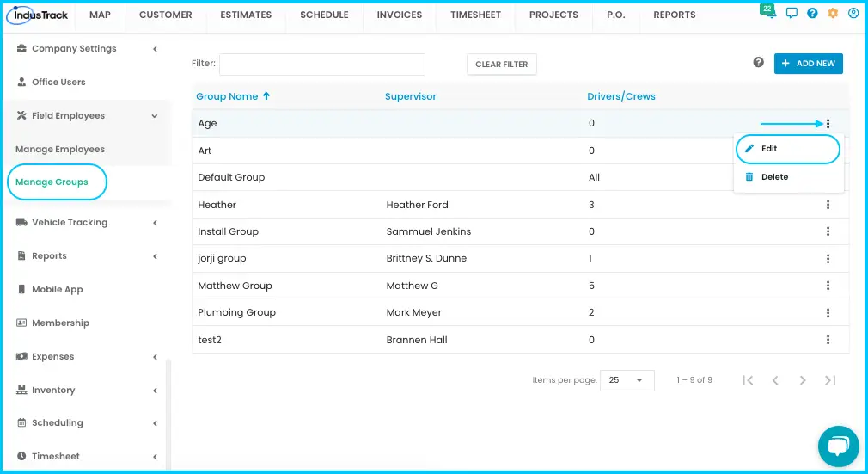Go to the first page of results
This screenshot has width=868, height=474.
[x=748, y=380]
